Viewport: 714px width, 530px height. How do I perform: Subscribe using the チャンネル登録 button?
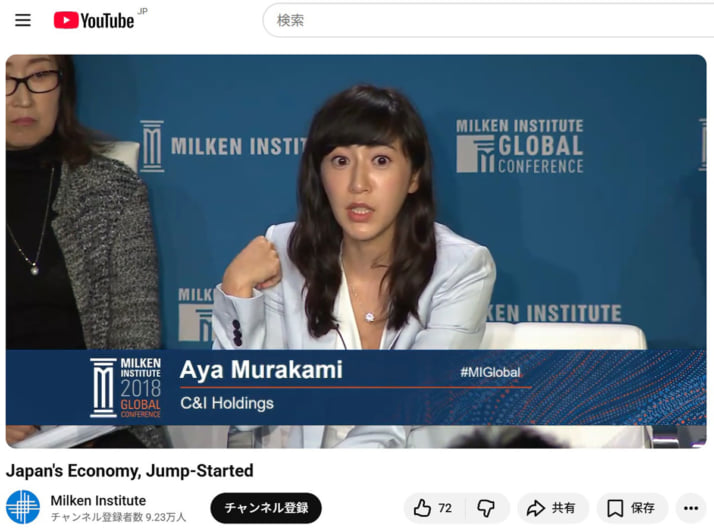click(266, 508)
